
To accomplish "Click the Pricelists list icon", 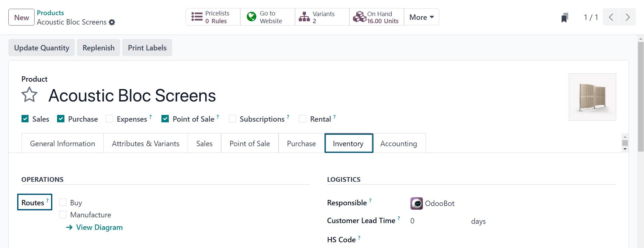I will pyautogui.click(x=197, y=17).
